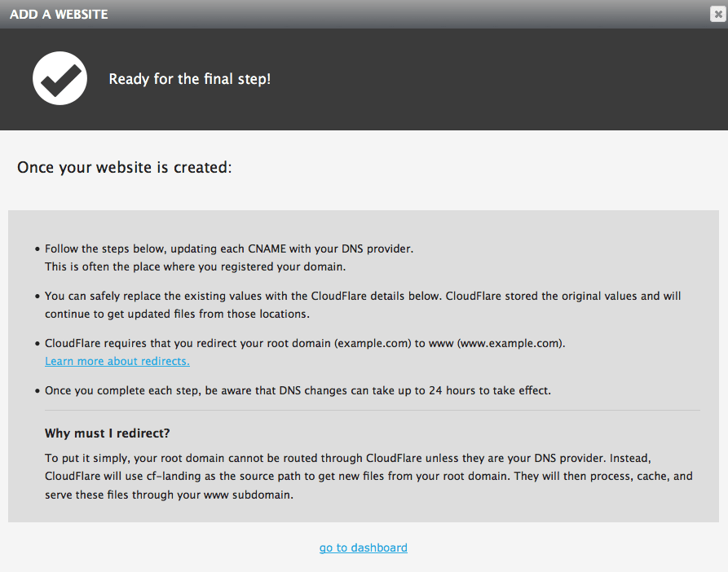This screenshot has height=572, width=728.
Task: Select the Ready for the final step heading
Action: (x=189, y=79)
